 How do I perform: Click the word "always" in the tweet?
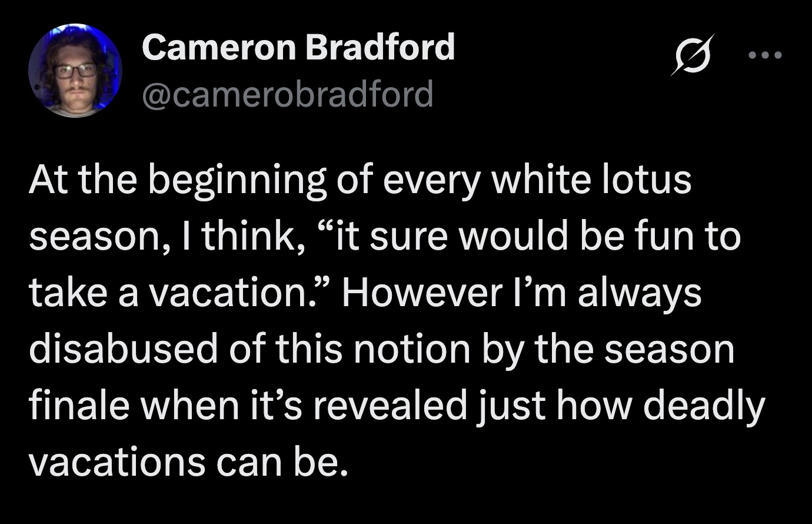pyautogui.click(x=640, y=293)
